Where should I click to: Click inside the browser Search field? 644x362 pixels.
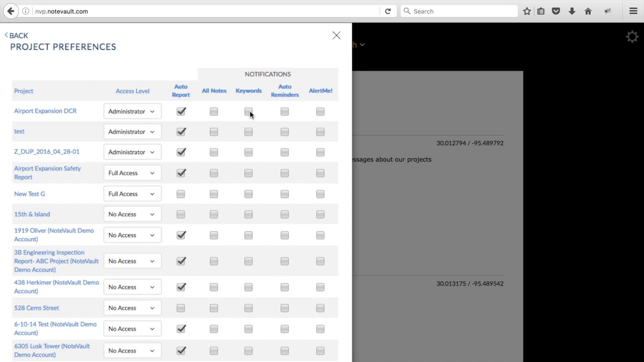459,11
